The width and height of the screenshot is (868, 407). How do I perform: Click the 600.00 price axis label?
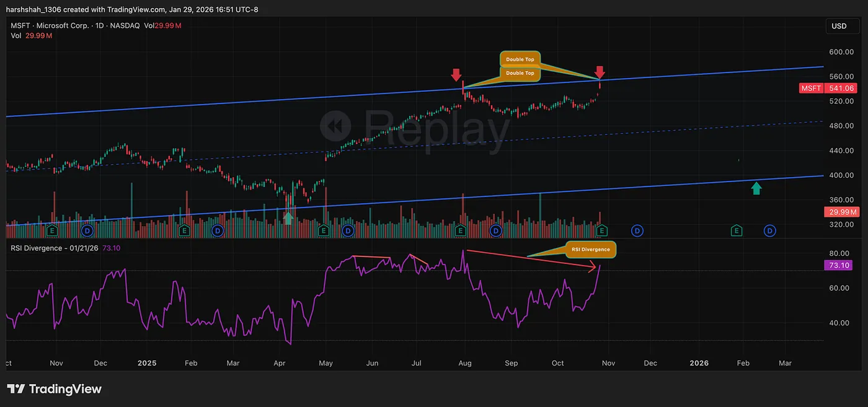pyautogui.click(x=841, y=52)
